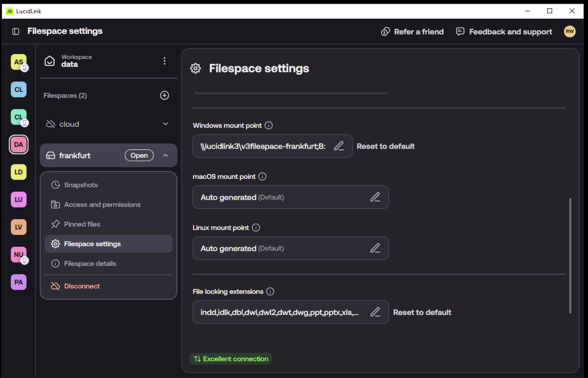Click the Open button for frankfurt
The image size is (588, 378).
[139, 155]
